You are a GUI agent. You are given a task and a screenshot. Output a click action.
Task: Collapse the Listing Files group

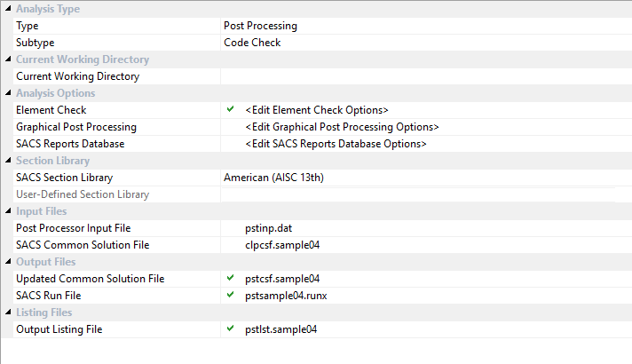(7, 313)
